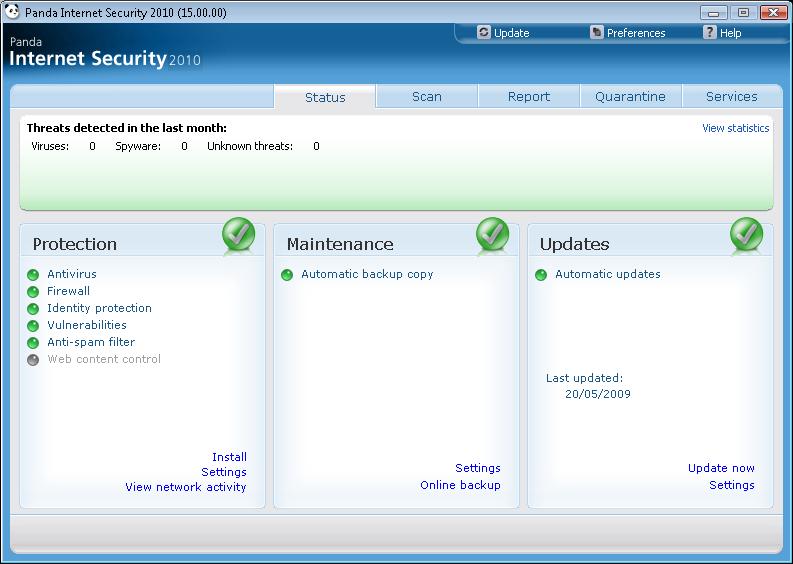Viewport: 793px width, 564px height.
Task: Click the green checkmark on the Updates panel
Action: click(x=746, y=234)
